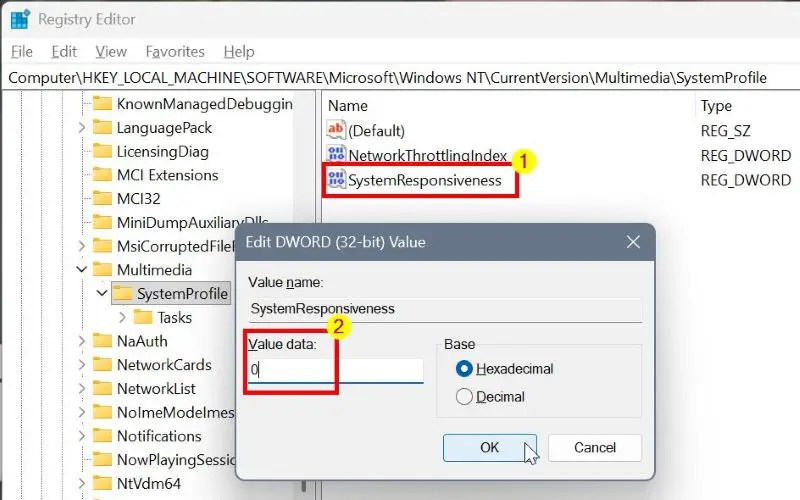Select the NtVdm64 key label
The width and height of the screenshot is (800, 500).
click(x=148, y=484)
